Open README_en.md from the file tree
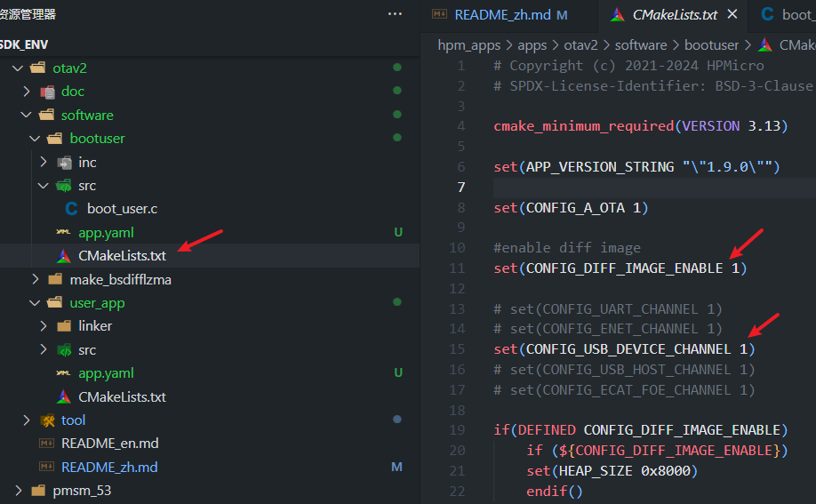Screen dimensions: 816x504 click(110, 443)
